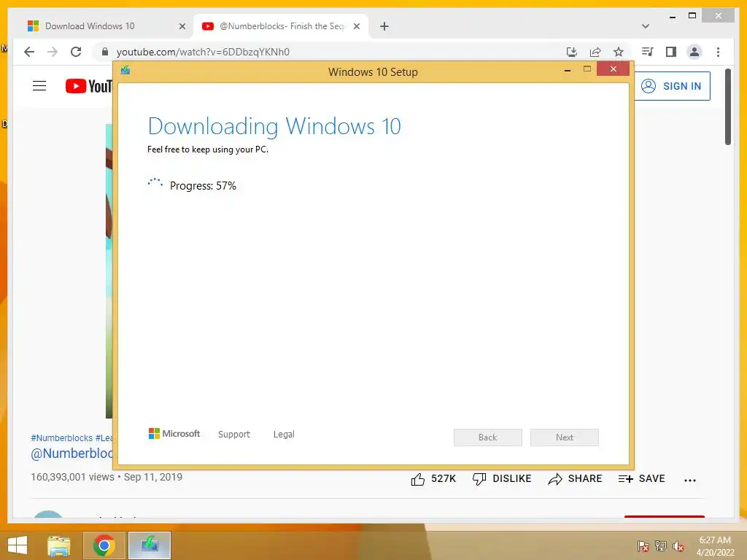The height and width of the screenshot is (560, 747).
Task: Toggle Chrome side panel
Action: click(671, 52)
